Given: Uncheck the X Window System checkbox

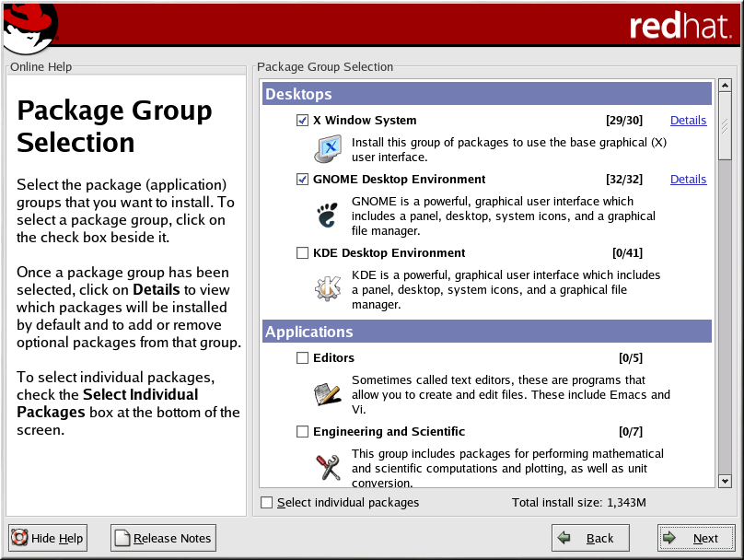Looking at the screenshot, I should pyautogui.click(x=302, y=121).
